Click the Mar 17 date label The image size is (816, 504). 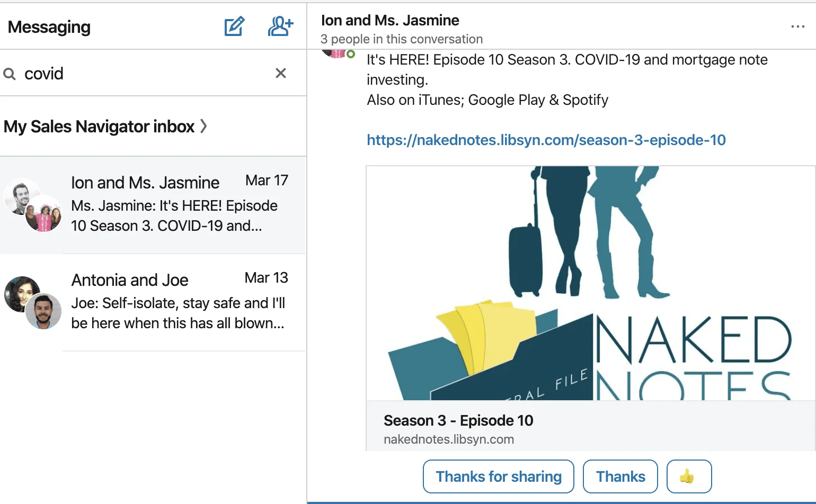pyautogui.click(x=267, y=181)
